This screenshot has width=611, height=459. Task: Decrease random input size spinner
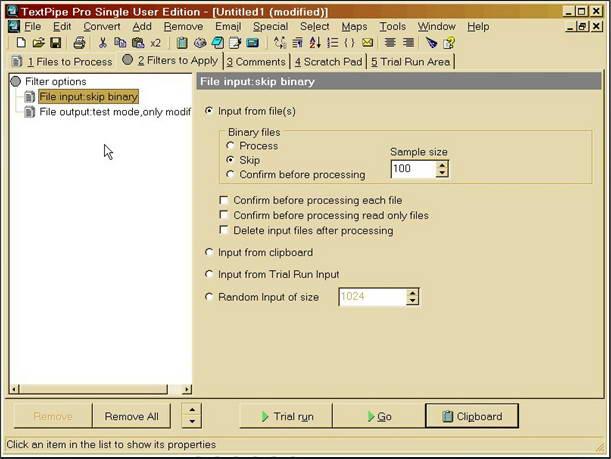click(412, 301)
